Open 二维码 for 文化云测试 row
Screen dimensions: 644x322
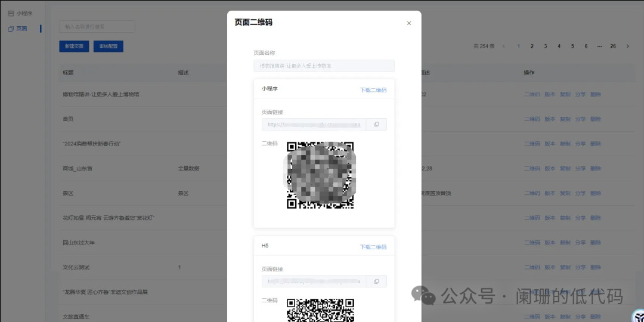[x=532, y=267]
